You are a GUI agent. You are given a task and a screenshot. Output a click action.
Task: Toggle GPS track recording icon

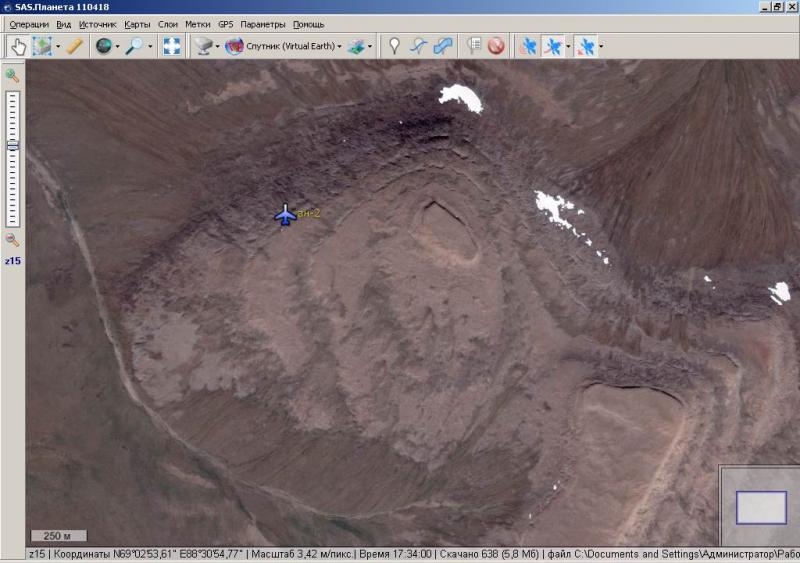click(x=553, y=46)
